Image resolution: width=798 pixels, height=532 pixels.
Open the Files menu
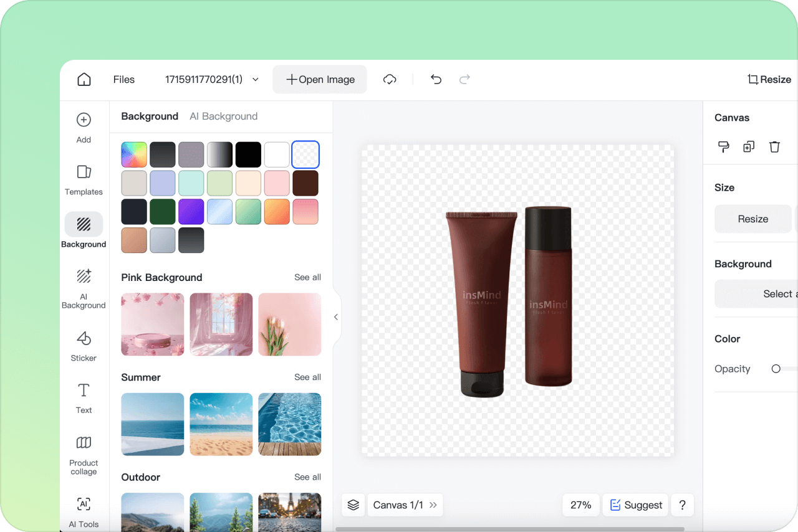pos(124,79)
